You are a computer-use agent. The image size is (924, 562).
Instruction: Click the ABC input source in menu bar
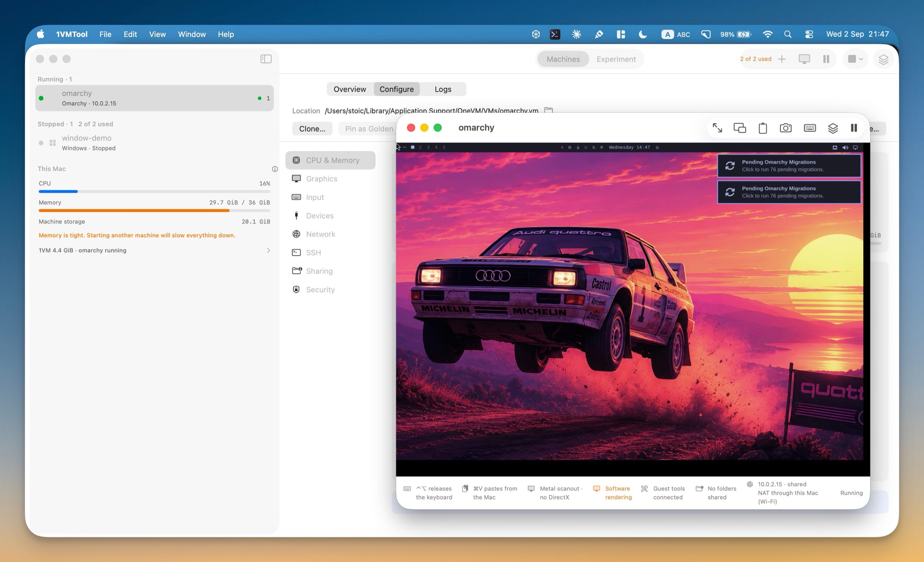click(675, 34)
